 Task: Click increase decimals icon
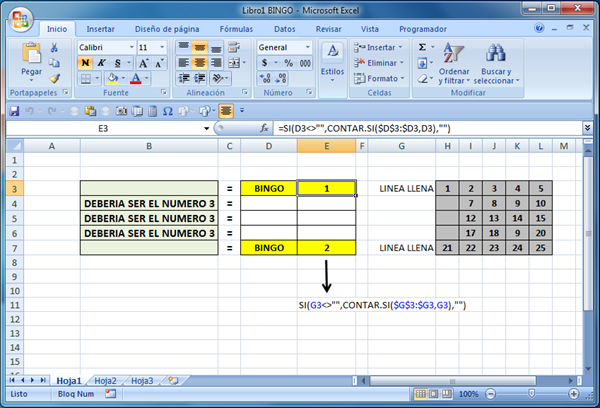[265, 78]
